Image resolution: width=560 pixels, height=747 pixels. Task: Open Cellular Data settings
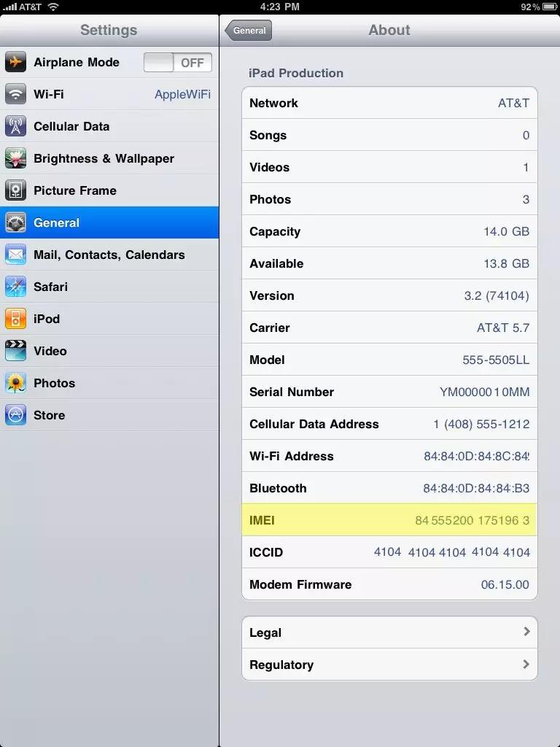pyautogui.click(x=109, y=126)
